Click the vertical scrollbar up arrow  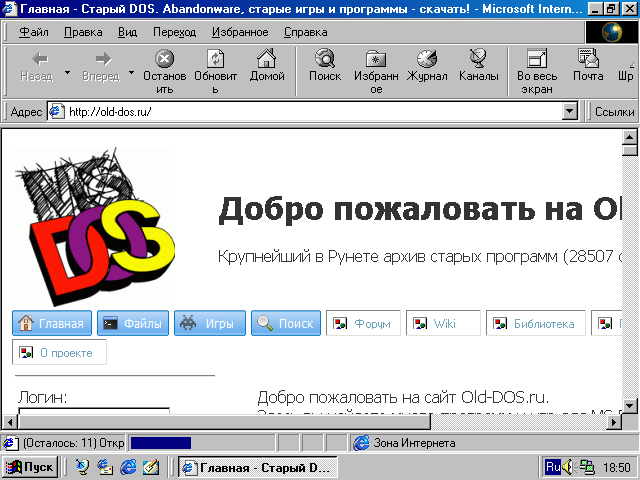click(629, 138)
